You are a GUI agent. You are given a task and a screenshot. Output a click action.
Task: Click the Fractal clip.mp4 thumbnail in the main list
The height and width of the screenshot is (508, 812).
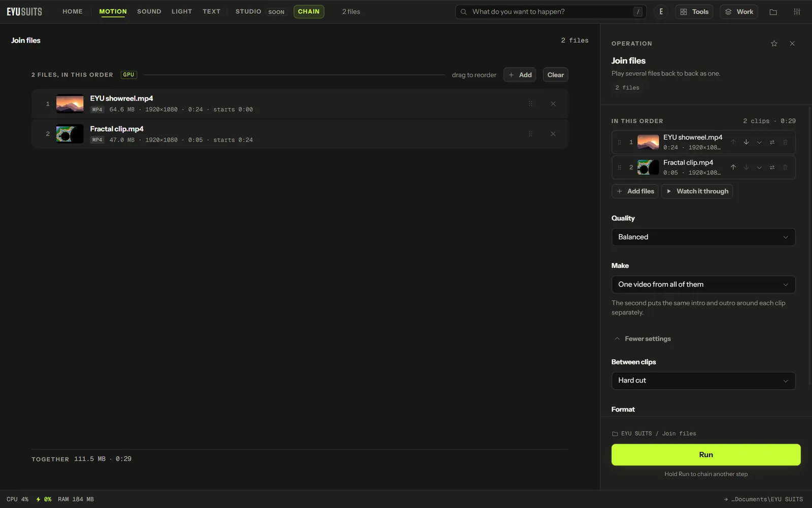pos(70,134)
